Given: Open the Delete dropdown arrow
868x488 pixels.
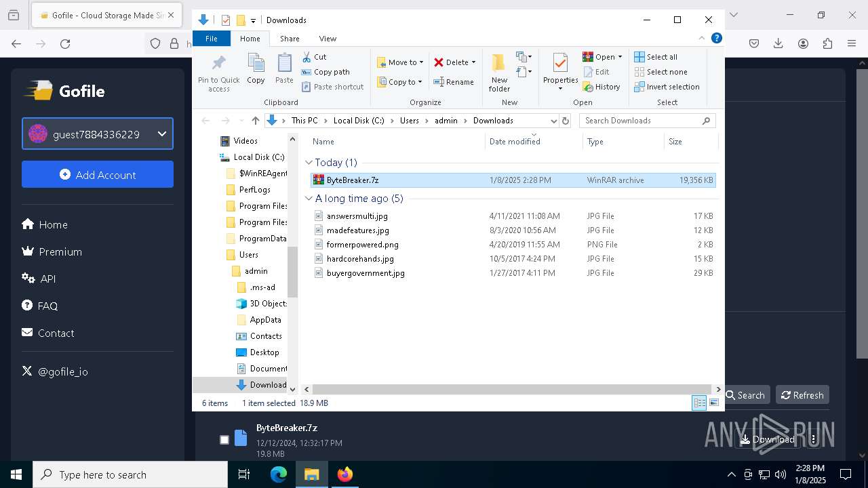Looking at the screenshot, I should [473, 62].
